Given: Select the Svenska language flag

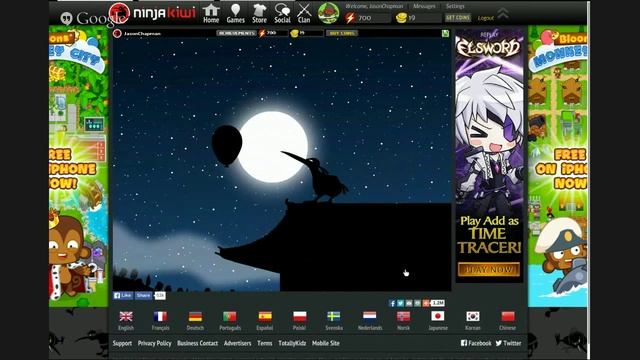Looking at the screenshot, I should tap(334, 316).
